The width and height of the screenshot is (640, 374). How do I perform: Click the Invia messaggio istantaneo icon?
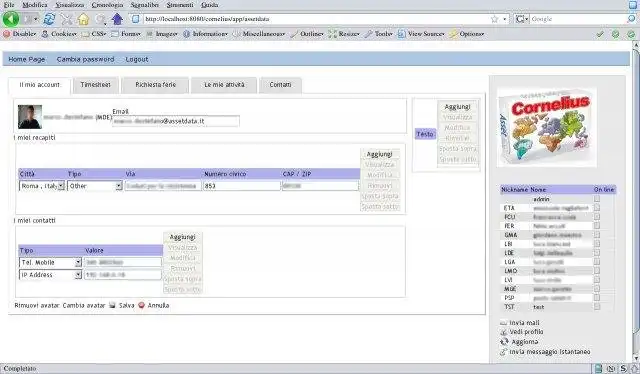[504, 352]
